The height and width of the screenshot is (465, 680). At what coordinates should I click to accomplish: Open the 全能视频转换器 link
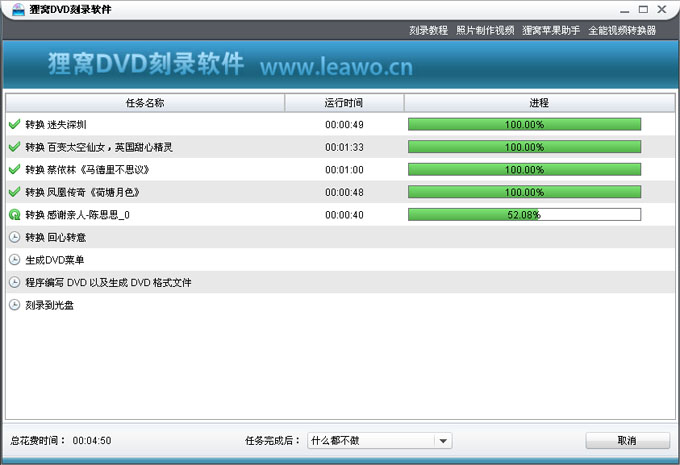pyautogui.click(x=622, y=30)
